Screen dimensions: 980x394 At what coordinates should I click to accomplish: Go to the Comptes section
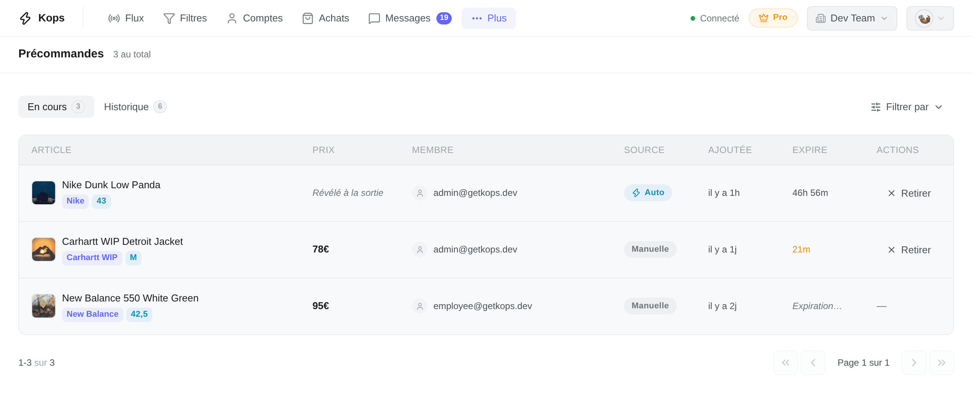(255, 18)
